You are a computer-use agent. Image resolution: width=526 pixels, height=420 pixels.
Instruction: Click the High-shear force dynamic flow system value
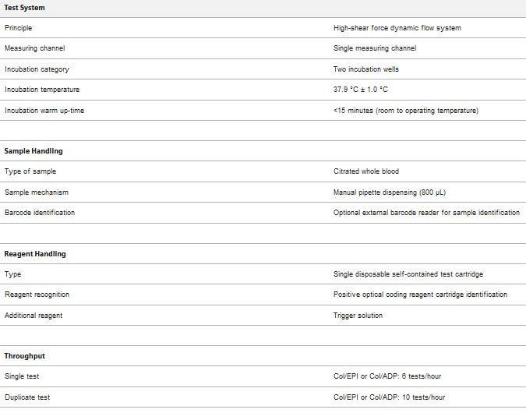397,28
